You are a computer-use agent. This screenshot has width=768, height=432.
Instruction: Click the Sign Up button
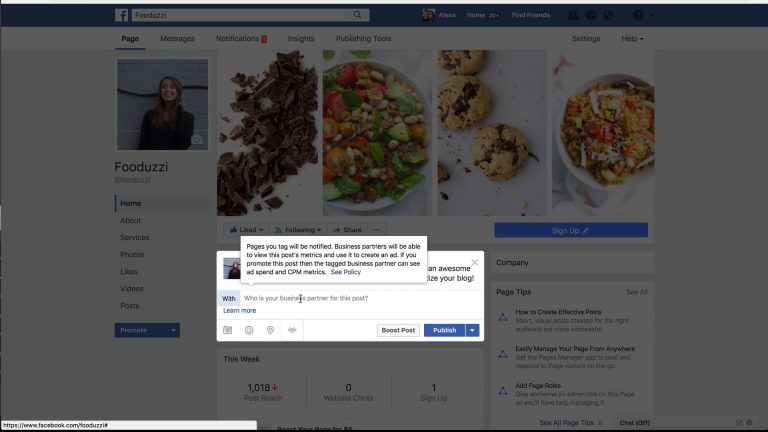(571, 230)
